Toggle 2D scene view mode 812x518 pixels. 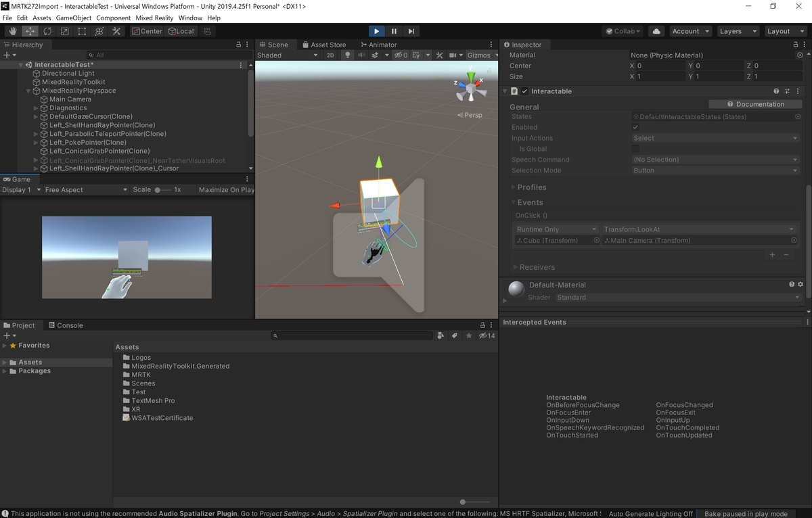coord(330,55)
